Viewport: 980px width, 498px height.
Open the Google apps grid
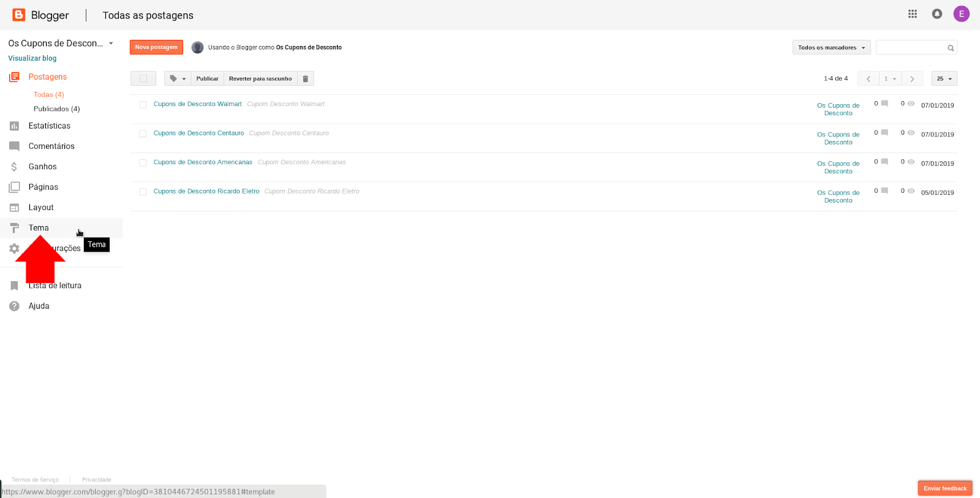tap(913, 14)
